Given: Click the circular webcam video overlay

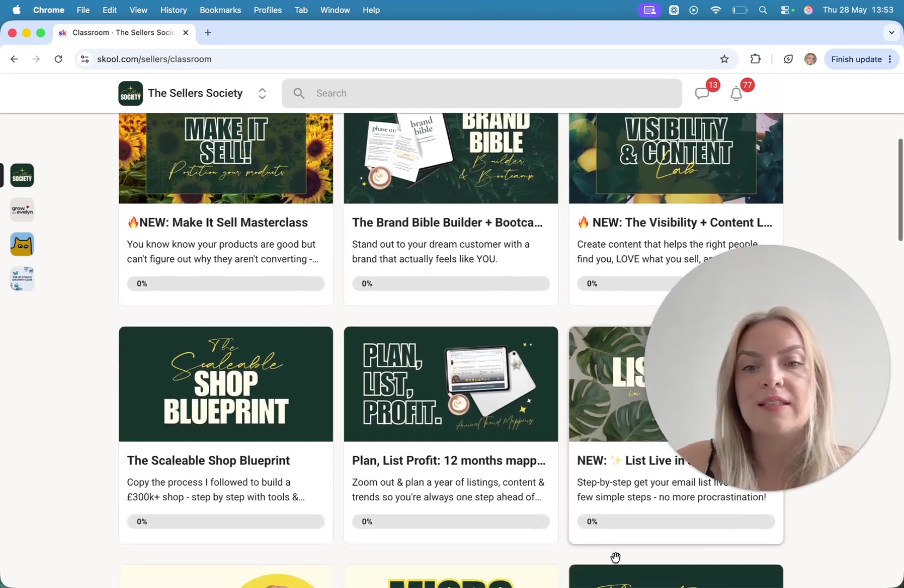Looking at the screenshot, I should coord(767,367).
